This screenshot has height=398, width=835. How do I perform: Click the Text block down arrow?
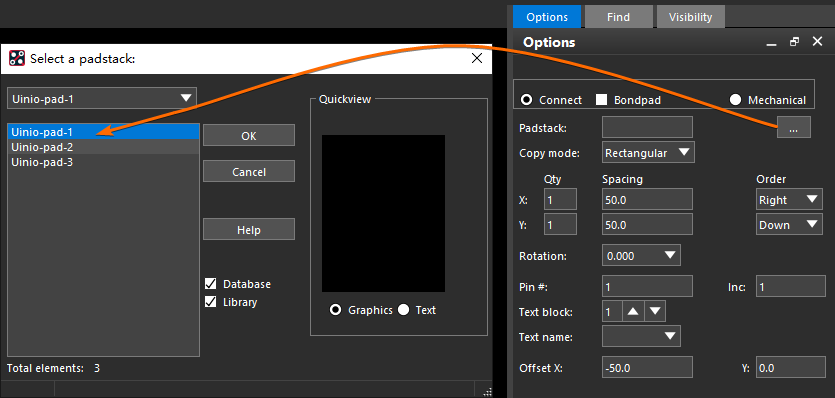coord(655,312)
